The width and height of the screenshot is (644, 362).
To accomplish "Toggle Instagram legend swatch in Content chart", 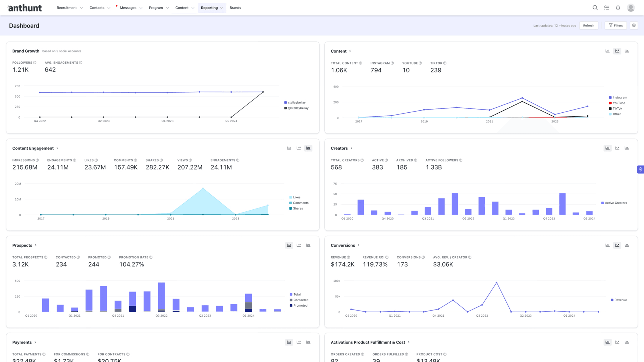I will tap(610, 97).
